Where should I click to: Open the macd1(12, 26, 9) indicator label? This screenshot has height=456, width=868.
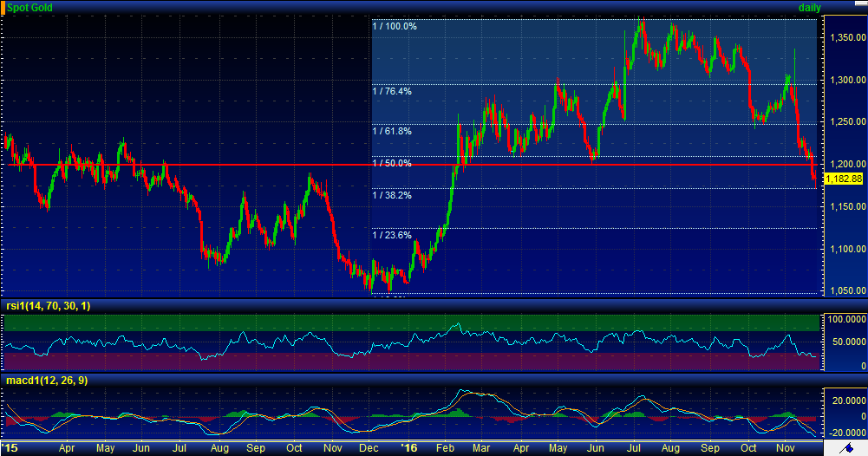coord(43,380)
